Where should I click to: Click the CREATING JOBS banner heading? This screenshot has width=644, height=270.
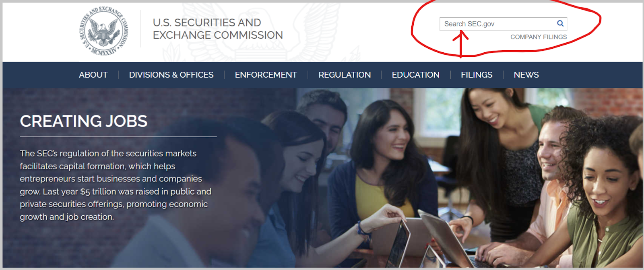[84, 121]
